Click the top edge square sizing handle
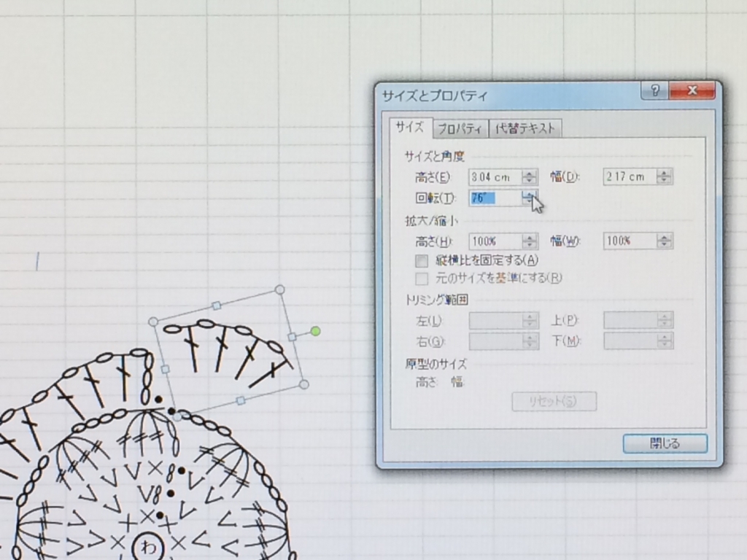The width and height of the screenshot is (747, 560). tap(216, 306)
